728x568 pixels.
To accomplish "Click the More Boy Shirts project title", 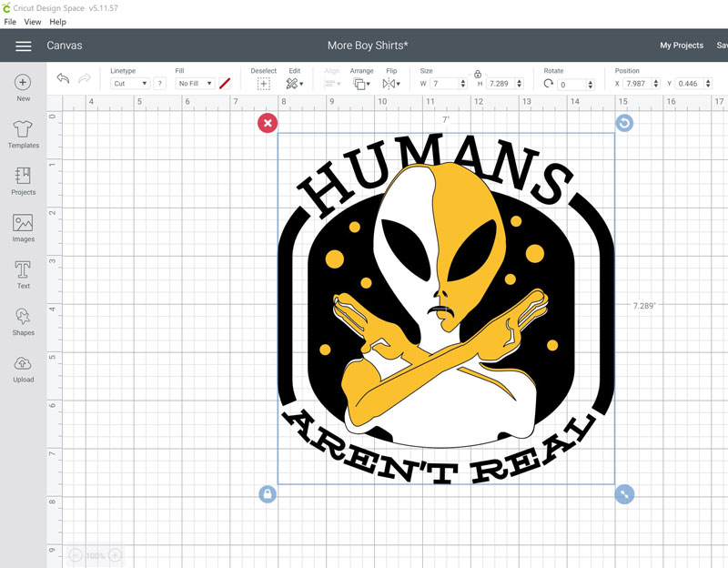I will click(368, 46).
